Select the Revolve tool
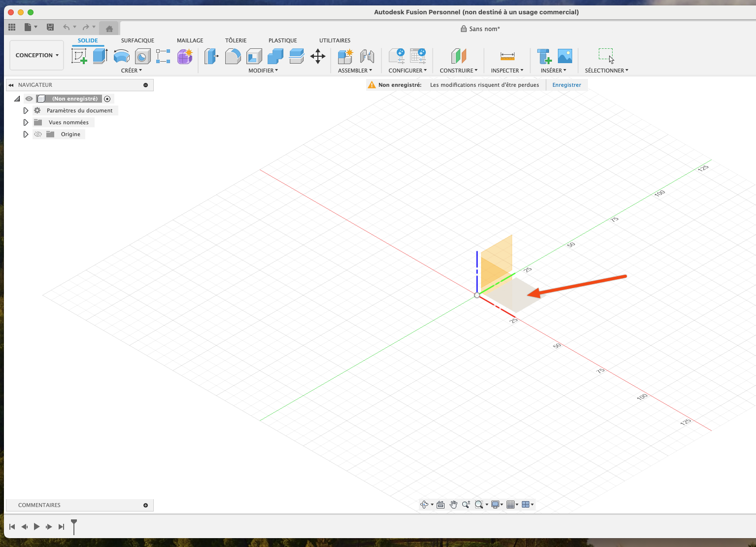Viewport: 756px width, 547px height. coord(121,56)
